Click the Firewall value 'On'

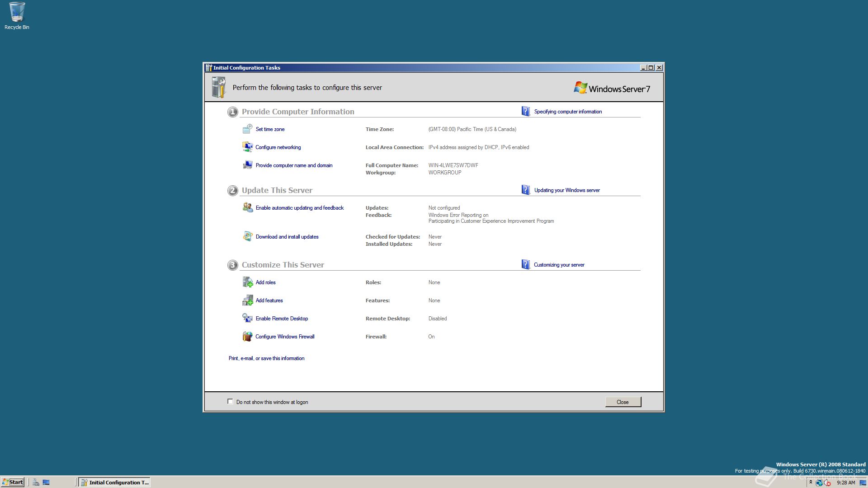tap(431, 337)
